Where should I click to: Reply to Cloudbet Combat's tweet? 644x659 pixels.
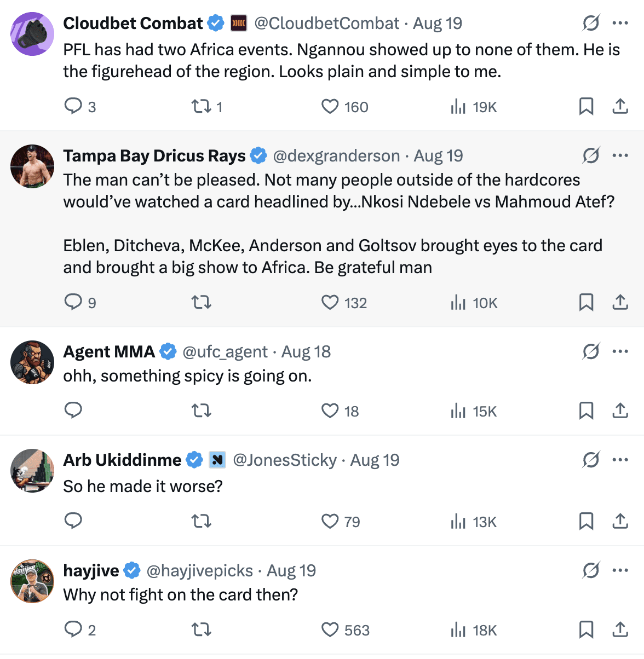click(73, 106)
